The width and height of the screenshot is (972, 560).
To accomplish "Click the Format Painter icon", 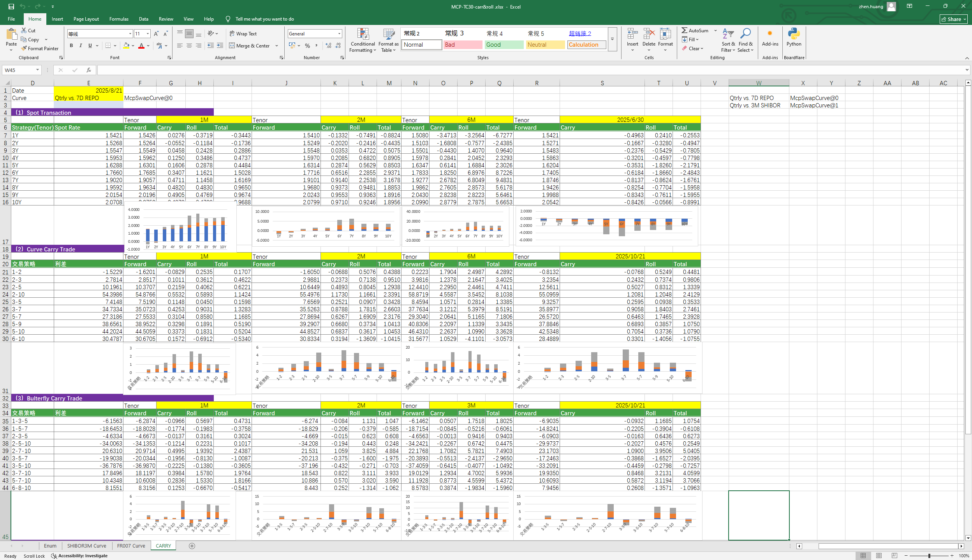I will (25, 49).
